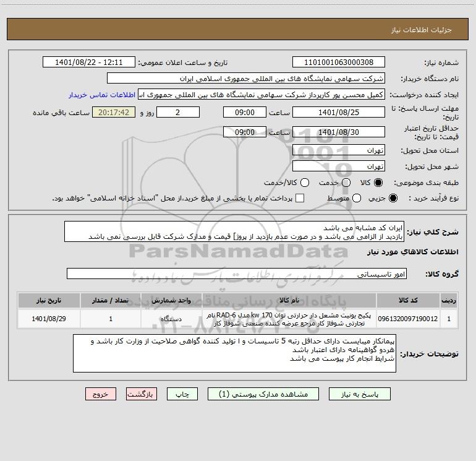Click the شرح کلی نیاز label

(432, 232)
